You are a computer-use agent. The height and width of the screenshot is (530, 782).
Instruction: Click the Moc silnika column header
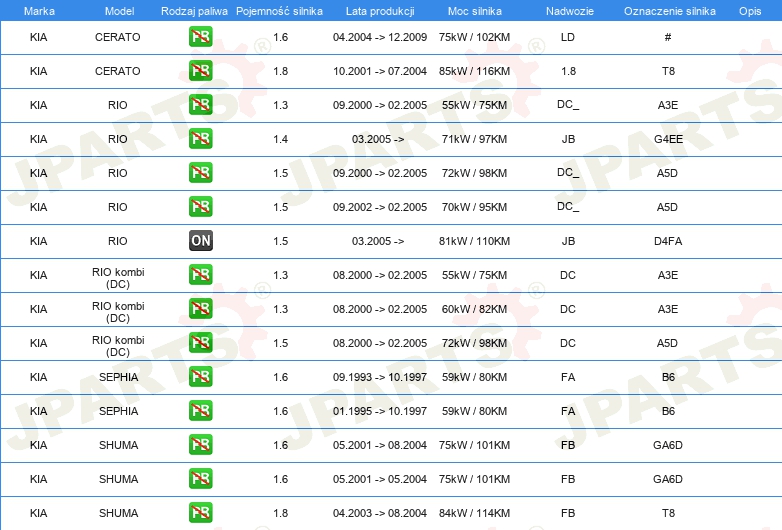(475, 11)
